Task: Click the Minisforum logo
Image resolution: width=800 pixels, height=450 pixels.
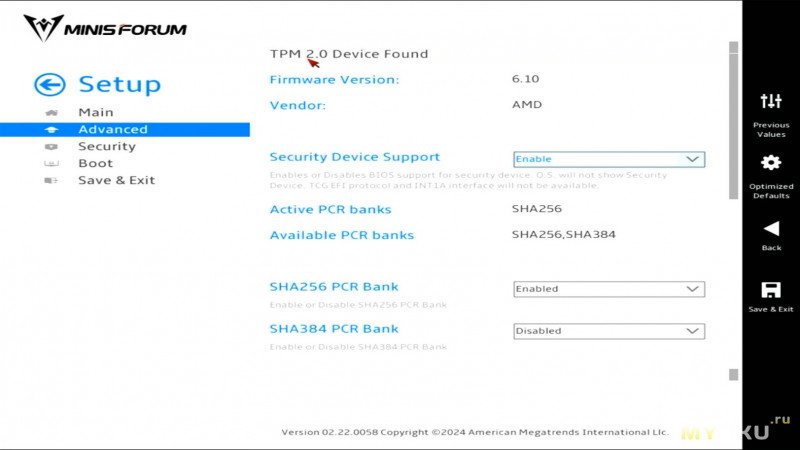Action: (x=105, y=28)
